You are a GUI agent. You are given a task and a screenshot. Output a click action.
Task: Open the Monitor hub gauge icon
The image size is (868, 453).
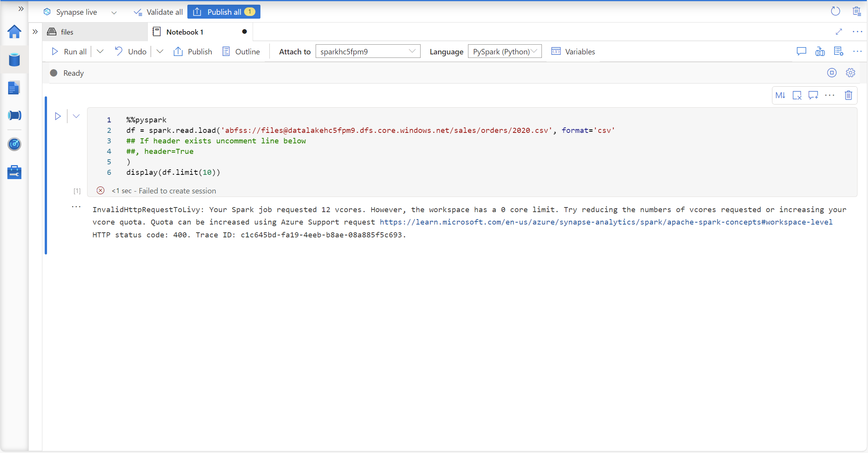(14, 144)
